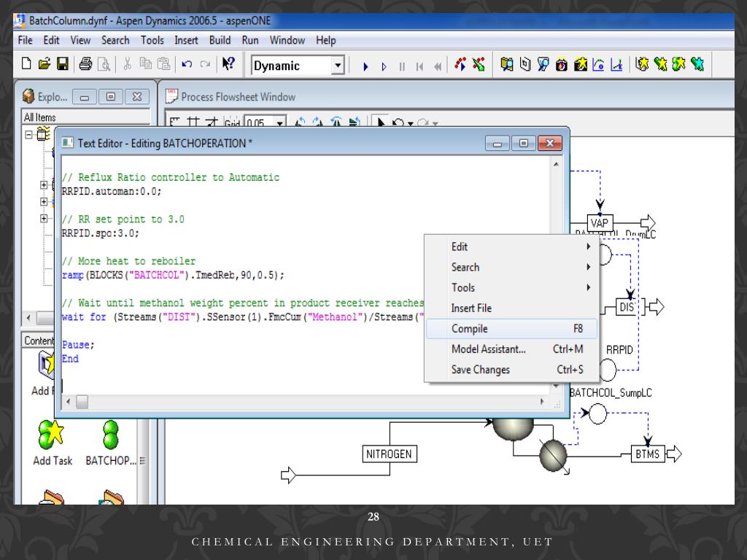Click Explorer pane scroll-left arrow
The width and height of the screenshot is (747, 560).
[x=28, y=318]
